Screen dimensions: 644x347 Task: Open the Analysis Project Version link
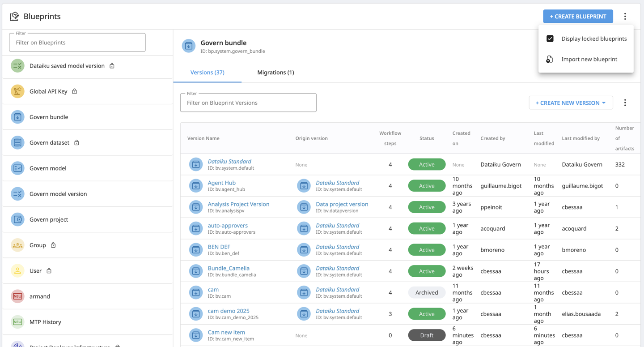tap(238, 204)
